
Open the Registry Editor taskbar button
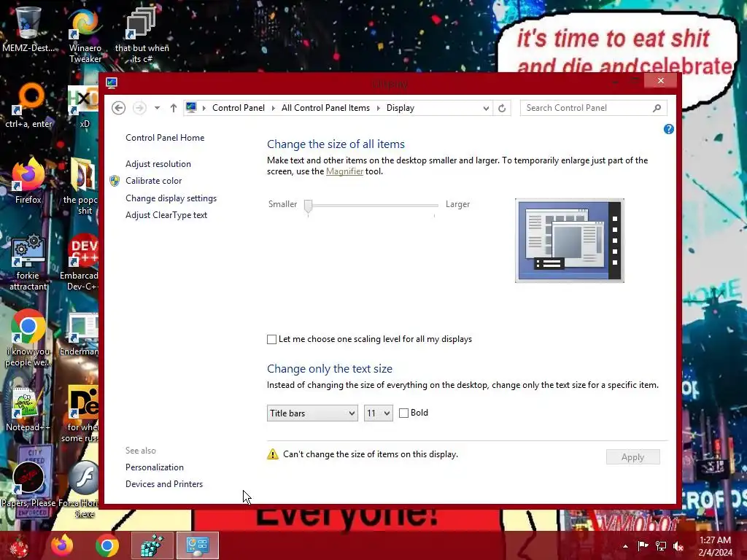pos(152,545)
